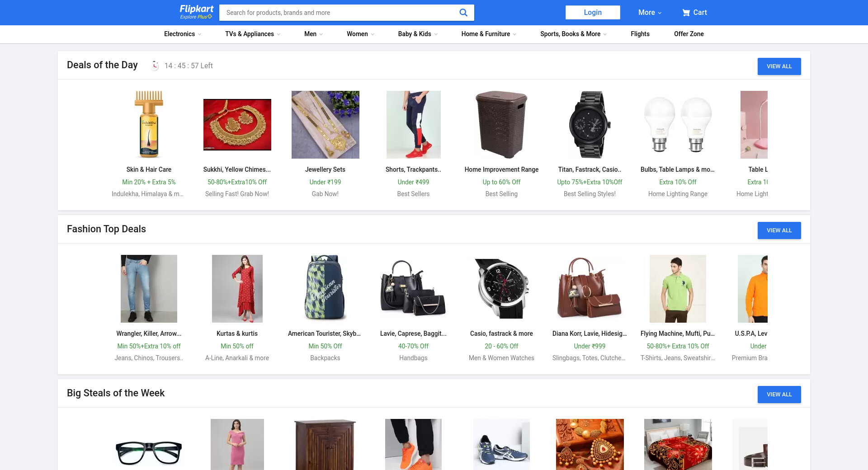Expand the Home & Furniture dropdown
This screenshot has height=470, width=868.
click(x=489, y=34)
